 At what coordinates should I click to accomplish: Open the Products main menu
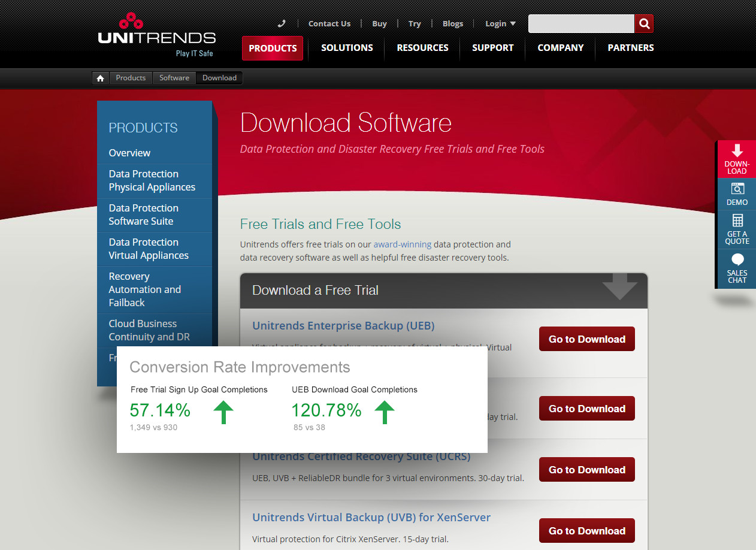pos(273,48)
